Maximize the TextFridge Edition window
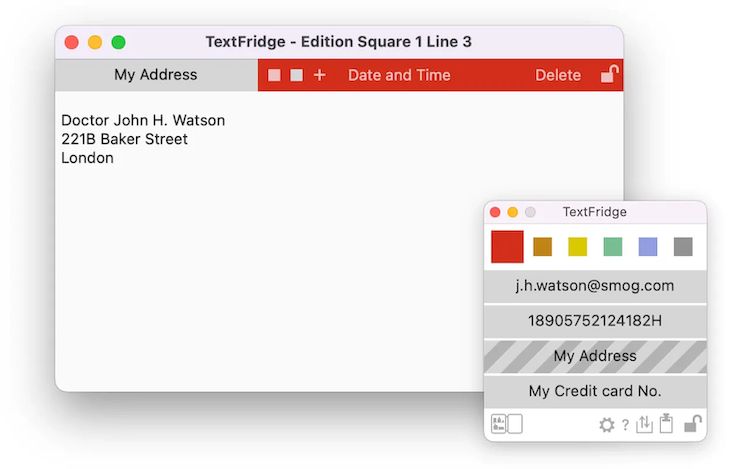 coord(118,42)
